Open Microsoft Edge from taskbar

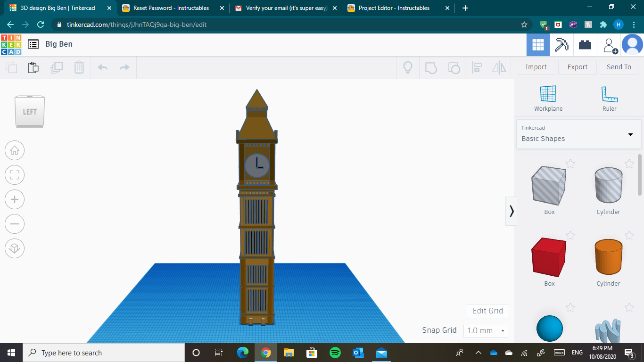pos(243,353)
